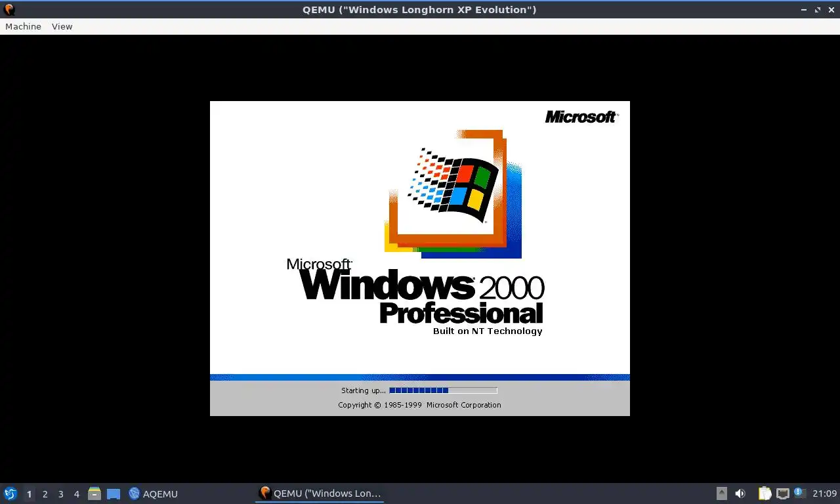Switch to workspace 4

[76, 493]
